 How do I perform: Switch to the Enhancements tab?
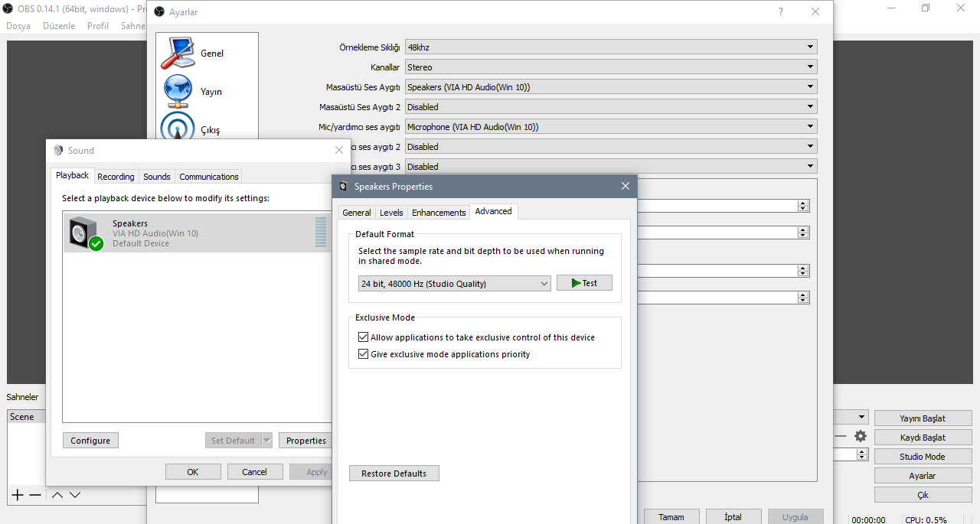(x=439, y=213)
